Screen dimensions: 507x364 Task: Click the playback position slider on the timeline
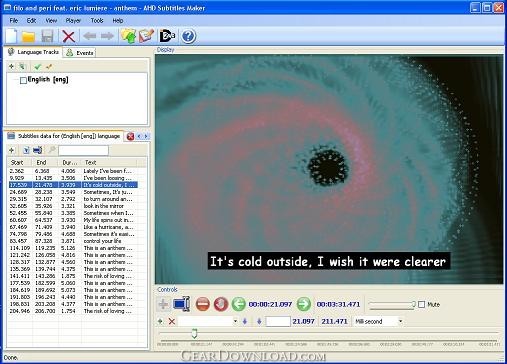tap(194, 333)
